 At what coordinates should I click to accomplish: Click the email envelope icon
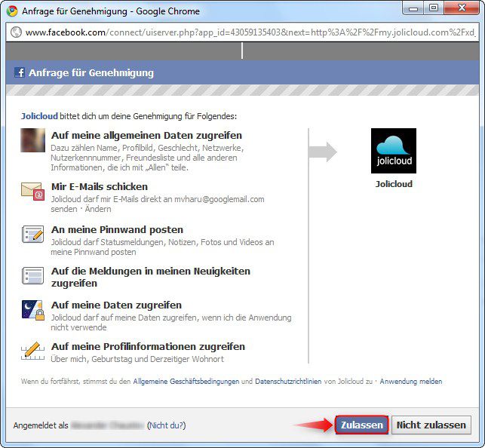(32, 191)
